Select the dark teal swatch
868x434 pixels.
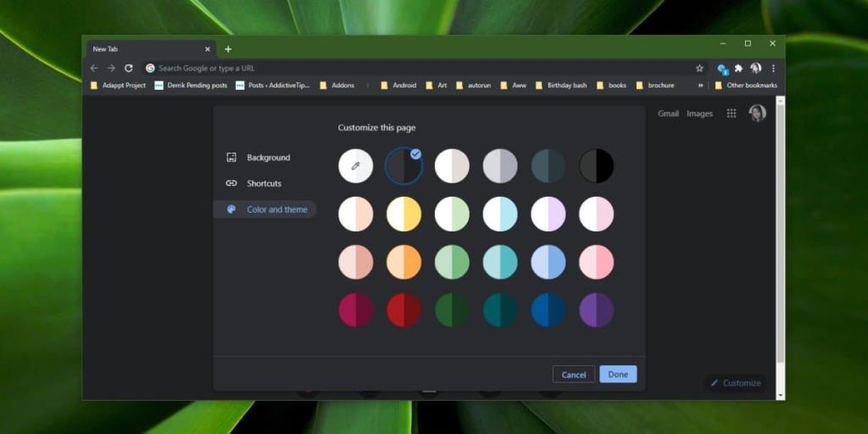click(x=500, y=310)
